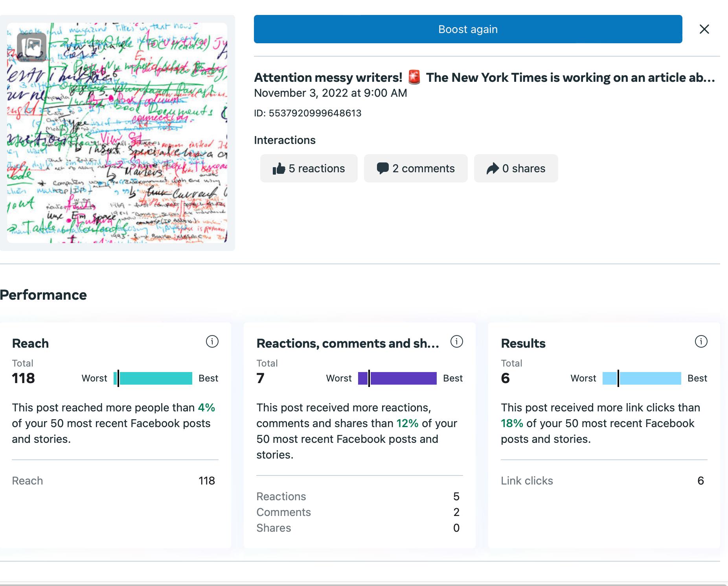Open the messy handwriting post thumbnail
This screenshot has width=728, height=586.
point(117,133)
